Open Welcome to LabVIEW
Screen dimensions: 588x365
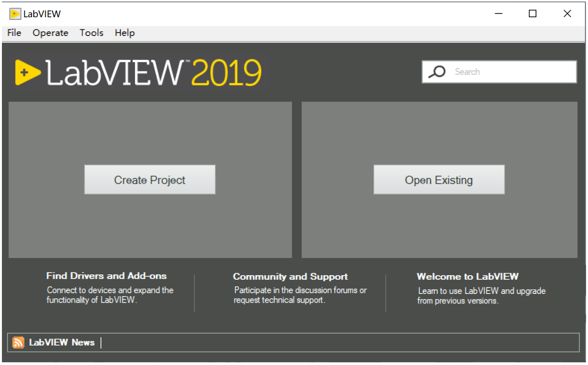pos(467,276)
